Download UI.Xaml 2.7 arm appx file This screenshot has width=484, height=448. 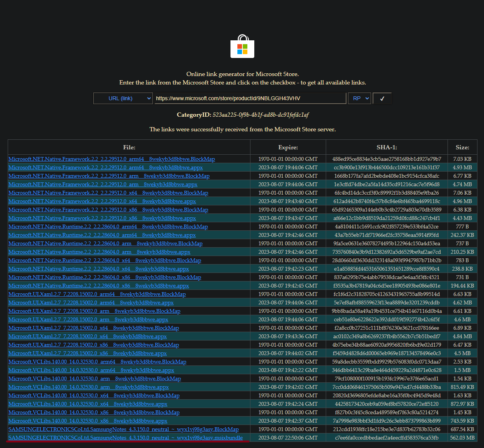(88, 319)
